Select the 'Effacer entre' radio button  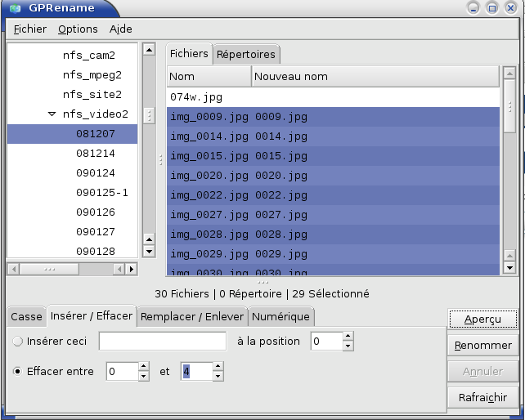[x=17, y=372]
